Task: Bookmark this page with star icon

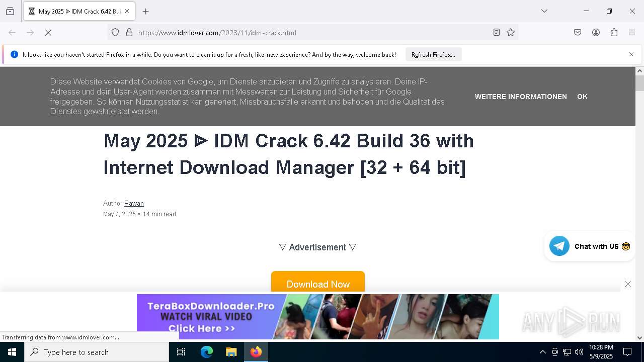Action: pos(511,33)
